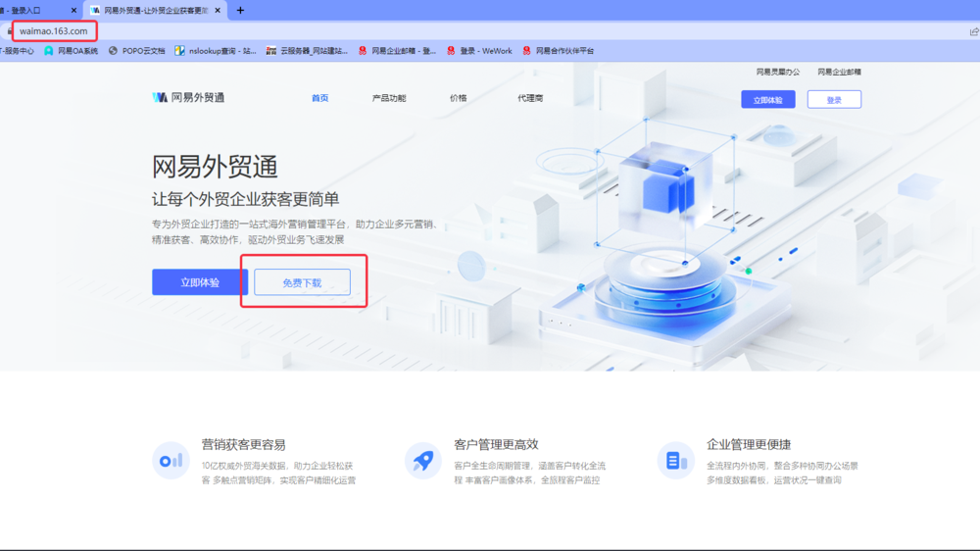This screenshot has height=551, width=980.
Task: Click the 网易外贸通 logo
Action: (188, 98)
